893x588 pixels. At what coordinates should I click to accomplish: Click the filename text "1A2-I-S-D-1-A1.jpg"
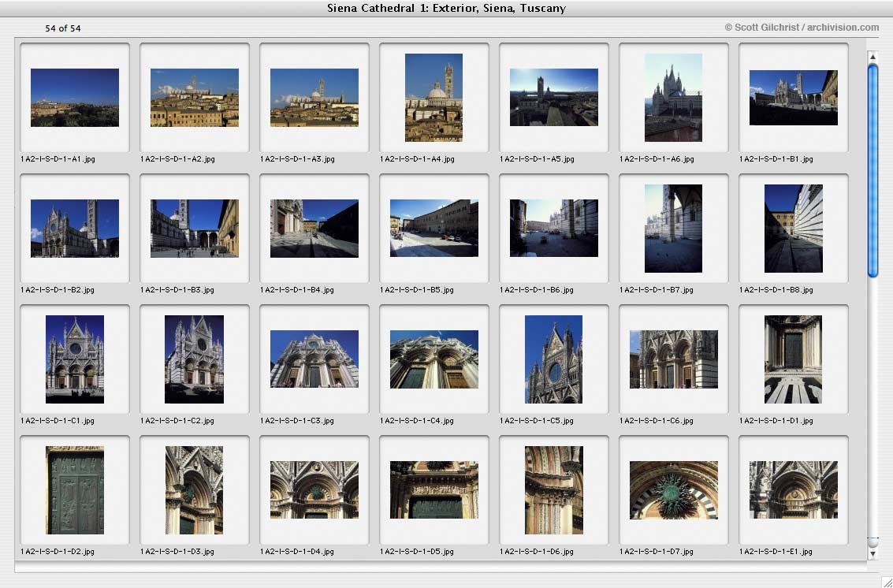58,159
